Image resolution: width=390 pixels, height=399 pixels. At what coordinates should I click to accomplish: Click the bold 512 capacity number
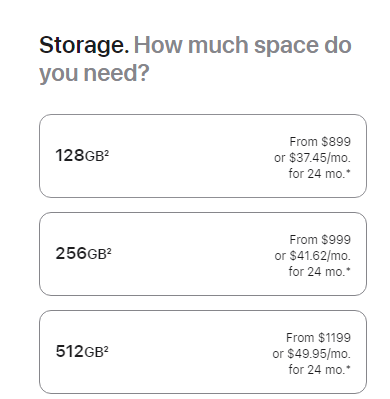pos(69,351)
